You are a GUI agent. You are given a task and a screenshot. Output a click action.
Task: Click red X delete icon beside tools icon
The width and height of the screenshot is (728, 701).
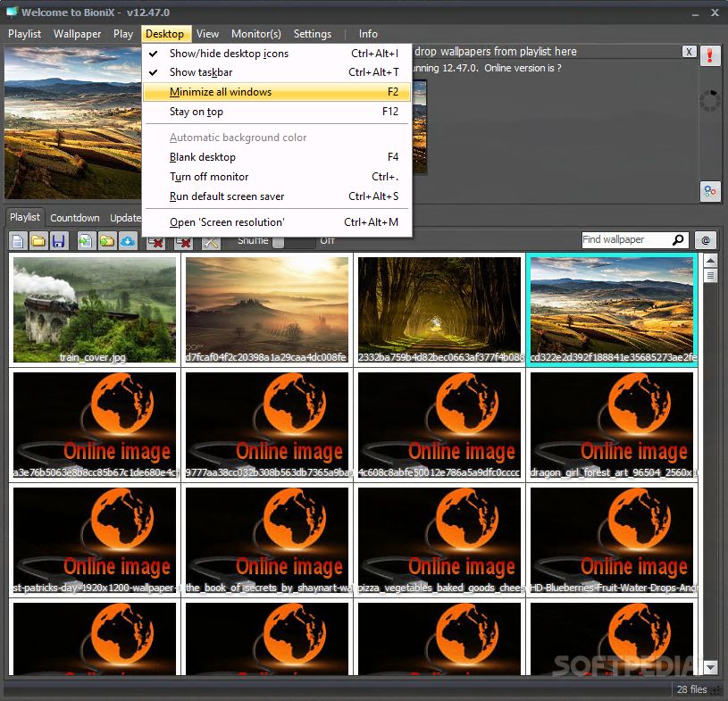tap(184, 242)
